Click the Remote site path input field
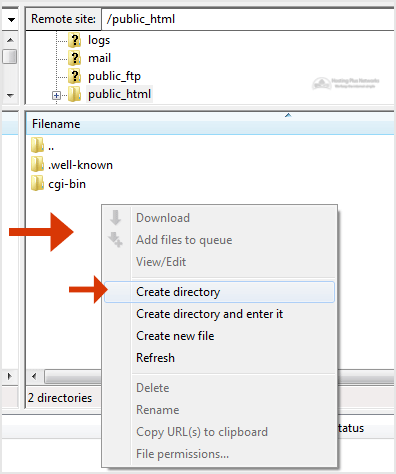Image resolution: width=396 pixels, height=474 pixels. [248, 19]
